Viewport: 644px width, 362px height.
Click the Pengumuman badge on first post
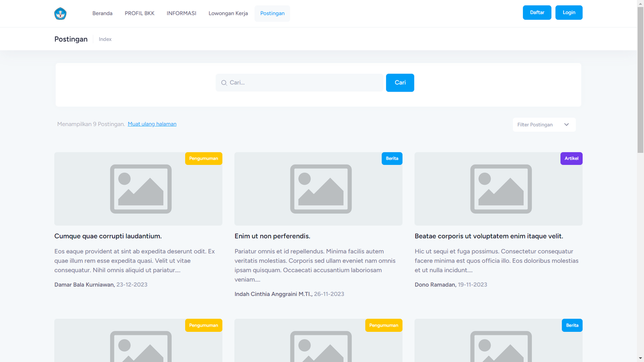coord(203,158)
